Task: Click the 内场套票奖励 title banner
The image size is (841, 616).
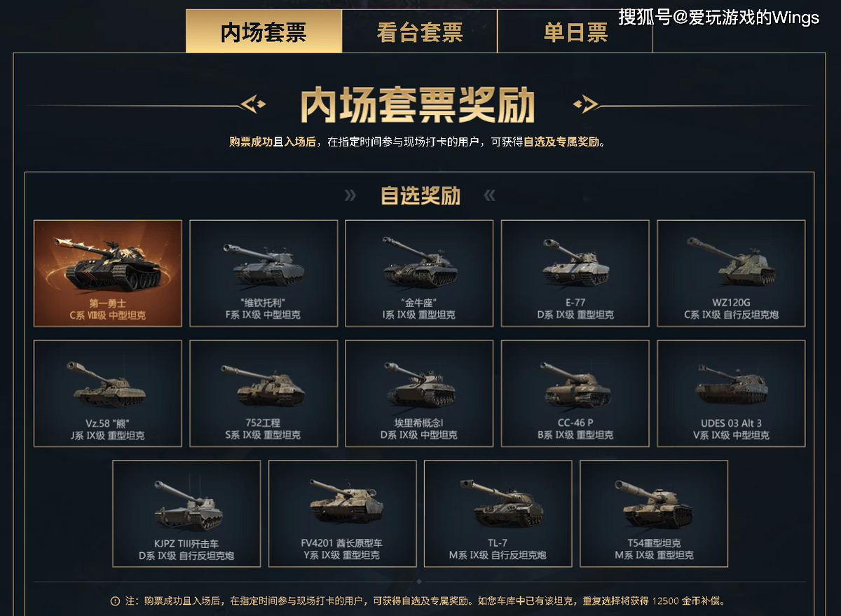Action: pyautogui.click(x=418, y=106)
